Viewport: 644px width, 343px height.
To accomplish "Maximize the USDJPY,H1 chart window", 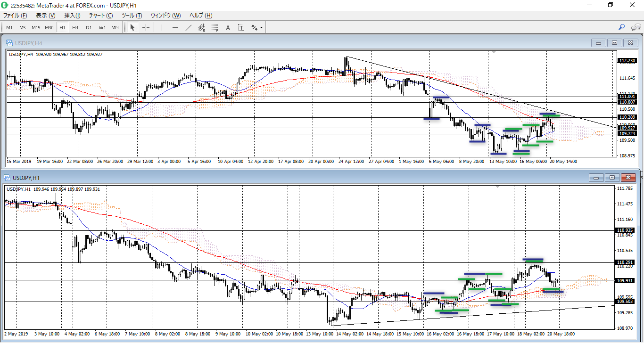I will 612,178.
